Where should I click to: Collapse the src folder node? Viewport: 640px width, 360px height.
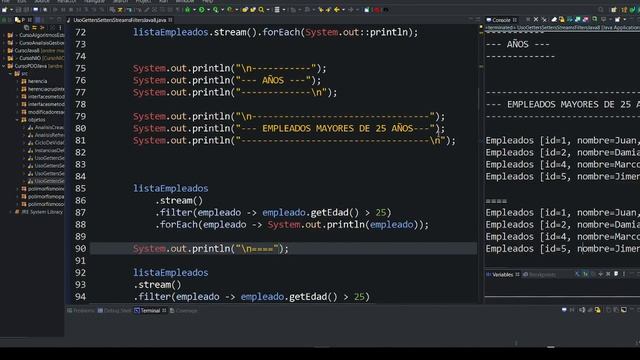(x=11, y=73)
